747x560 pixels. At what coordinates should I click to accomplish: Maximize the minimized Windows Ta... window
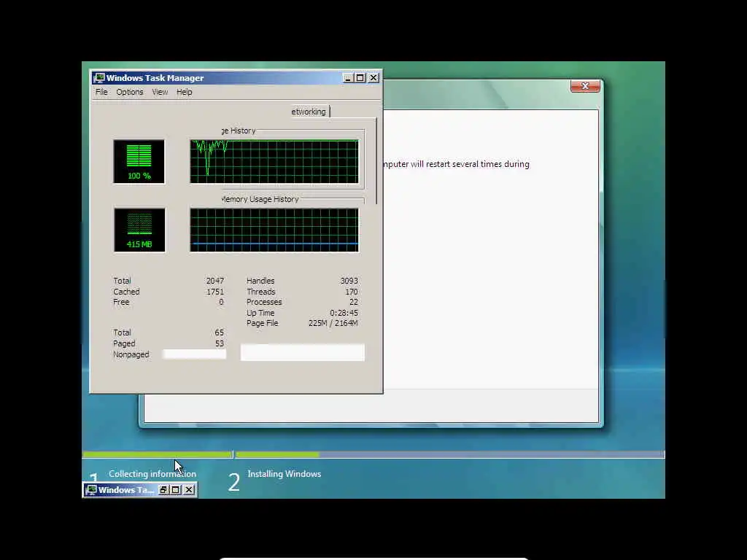[x=176, y=489]
